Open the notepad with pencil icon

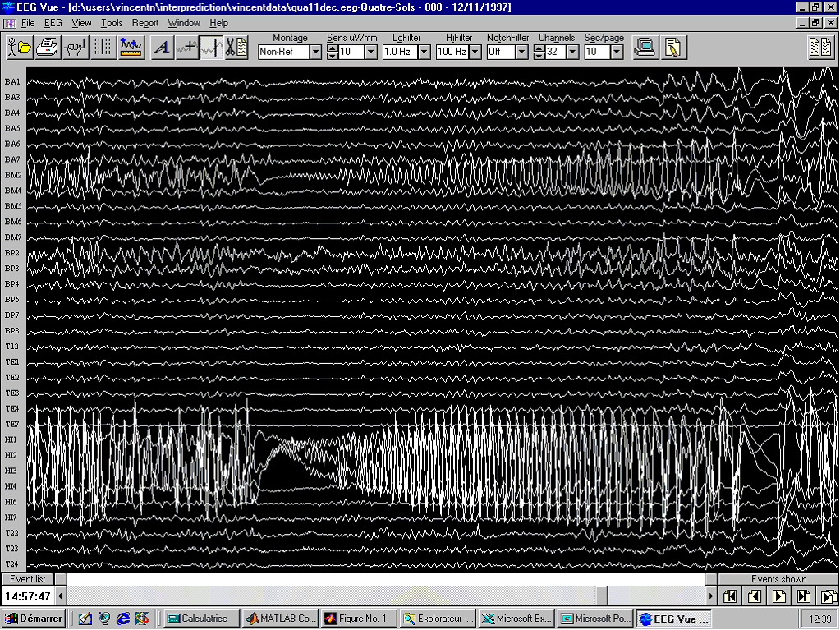click(x=672, y=47)
